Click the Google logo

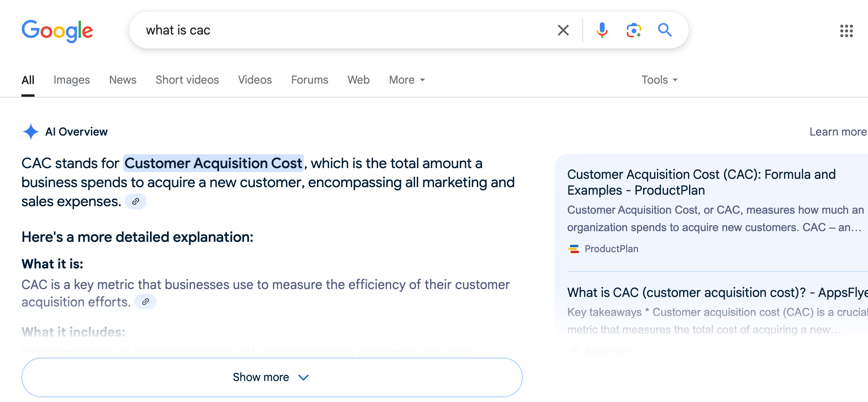(x=57, y=31)
